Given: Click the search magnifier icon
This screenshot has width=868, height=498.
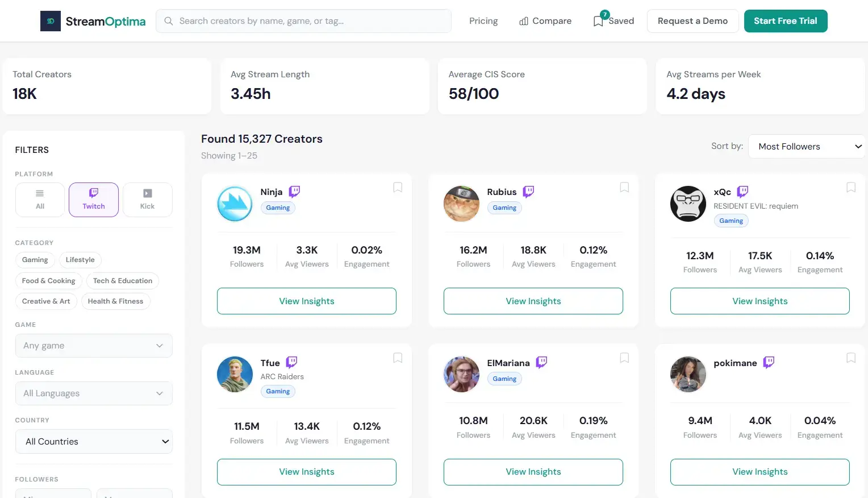Looking at the screenshot, I should (x=168, y=20).
